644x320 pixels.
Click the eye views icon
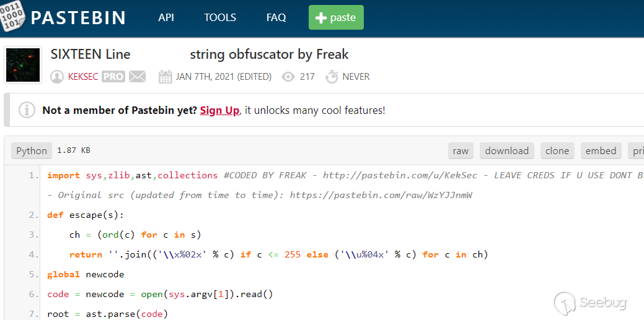288,77
